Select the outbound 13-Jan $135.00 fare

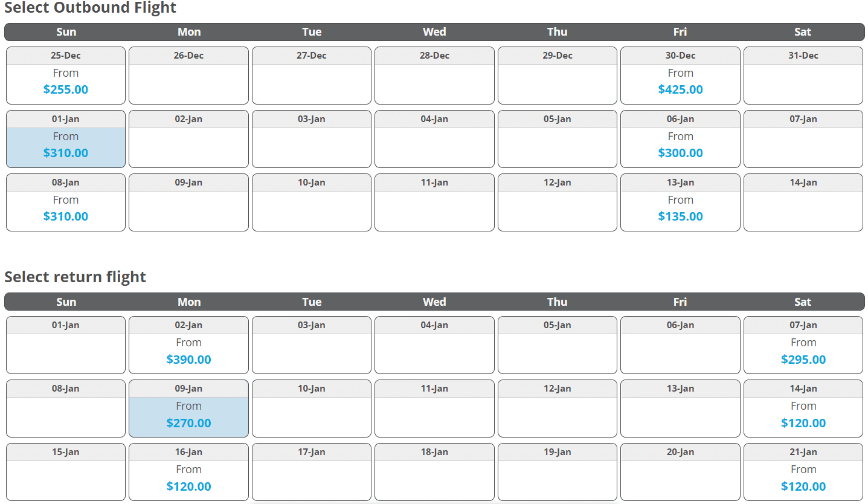(x=680, y=209)
